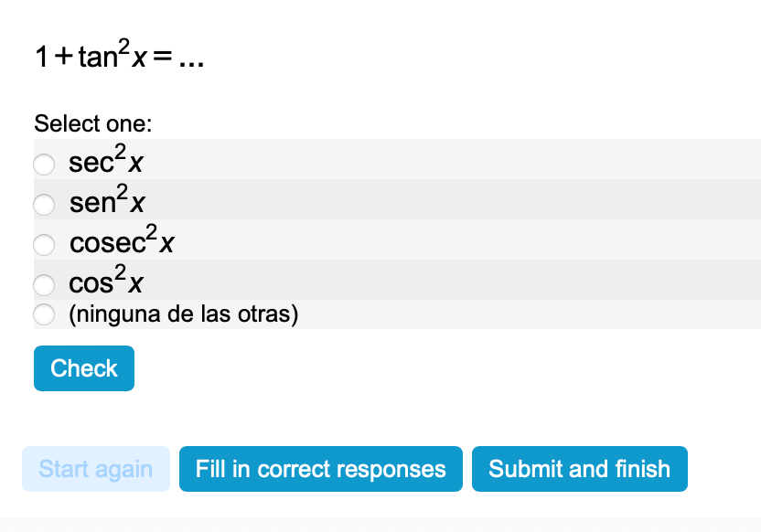Mark the cos²x radio button
The height and width of the screenshot is (532, 761).
[x=44, y=284]
